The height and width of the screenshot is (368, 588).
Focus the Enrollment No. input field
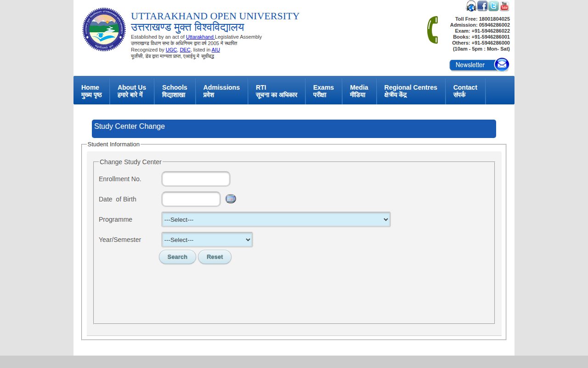point(196,179)
